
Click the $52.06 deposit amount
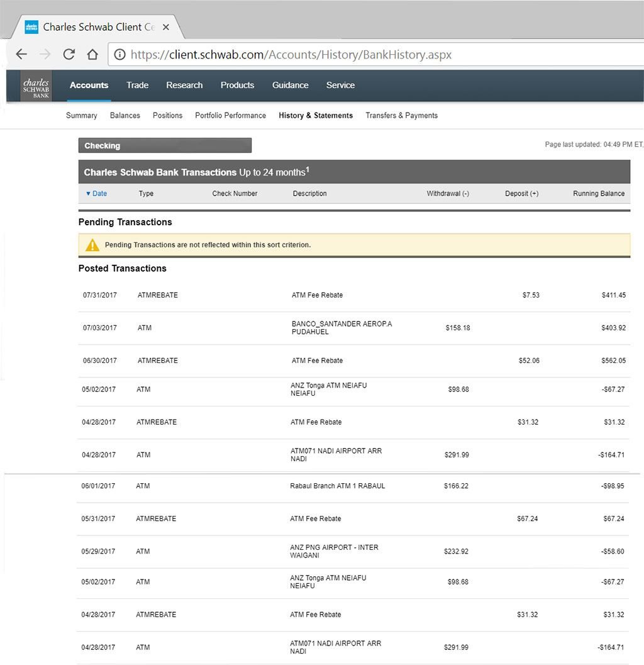[529, 360]
